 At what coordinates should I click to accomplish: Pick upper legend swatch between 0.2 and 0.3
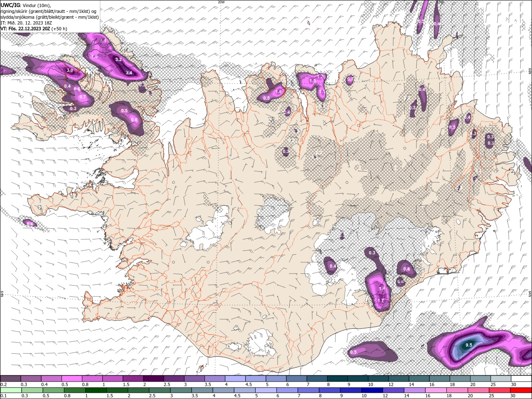click(x=10, y=379)
